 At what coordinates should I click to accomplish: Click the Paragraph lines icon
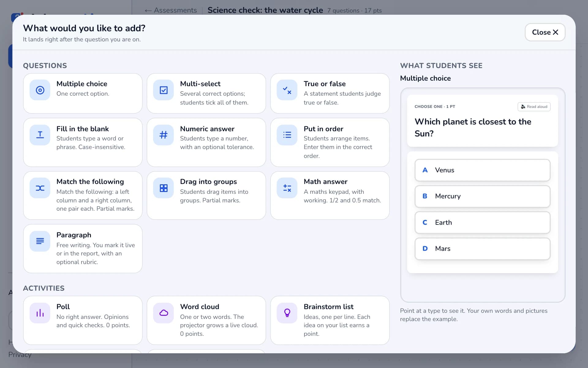click(40, 241)
